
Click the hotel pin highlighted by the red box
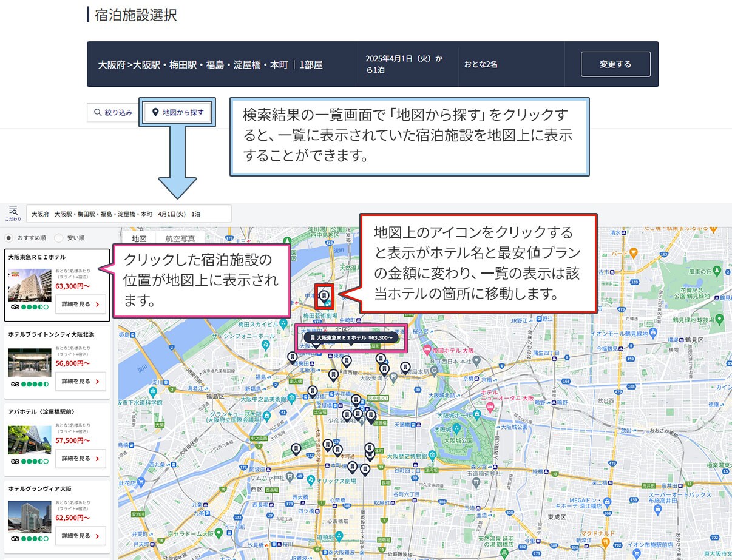click(x=325, y=295)
